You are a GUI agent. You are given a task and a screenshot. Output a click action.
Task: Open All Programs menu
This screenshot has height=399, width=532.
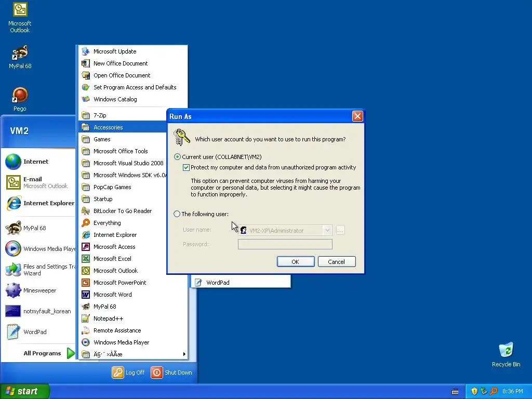[x=48, y=353]
